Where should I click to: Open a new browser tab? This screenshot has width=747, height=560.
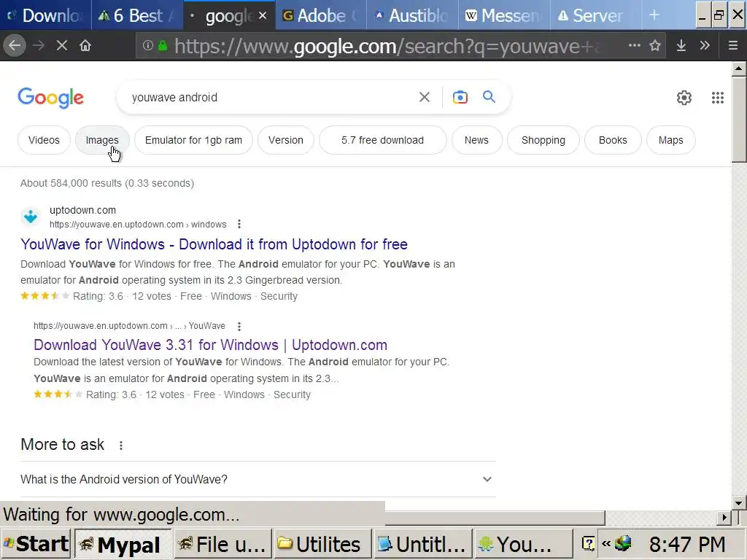(654, 15)
